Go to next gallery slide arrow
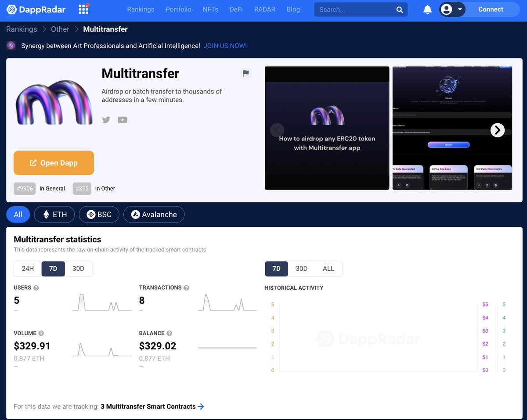This screenshot has width=527, height=420. (x=498, y=130)
